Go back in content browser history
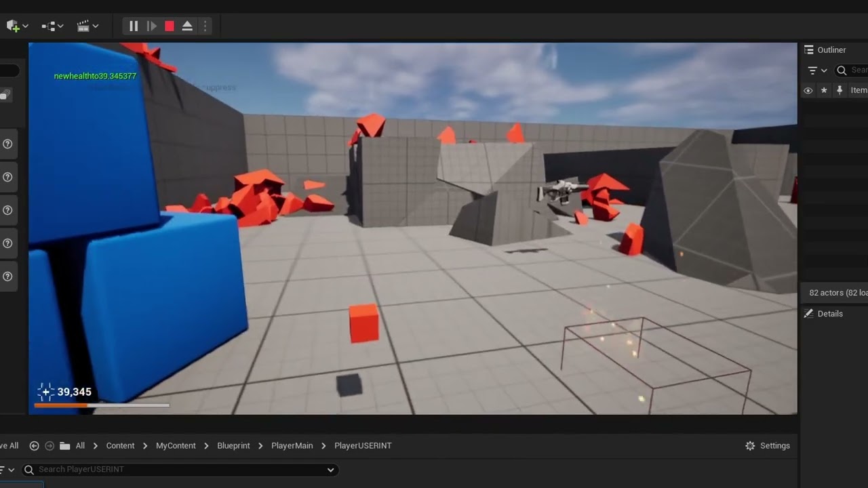Screen dimensions: 868x488 click(x=34, y=445)
